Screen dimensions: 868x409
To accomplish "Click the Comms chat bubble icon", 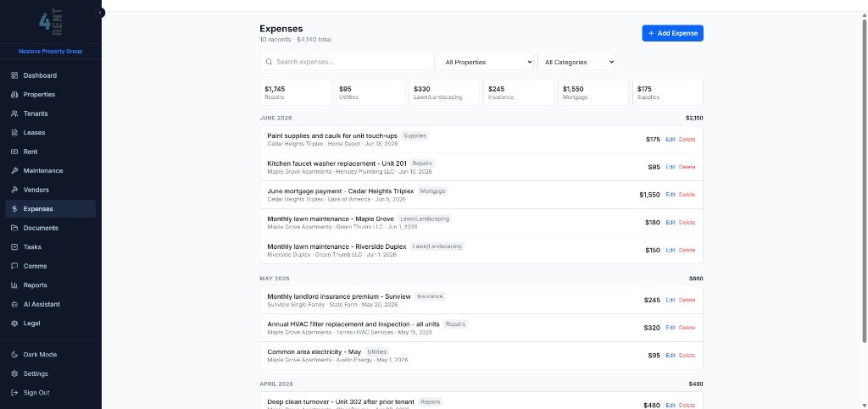I will (15, 266).
